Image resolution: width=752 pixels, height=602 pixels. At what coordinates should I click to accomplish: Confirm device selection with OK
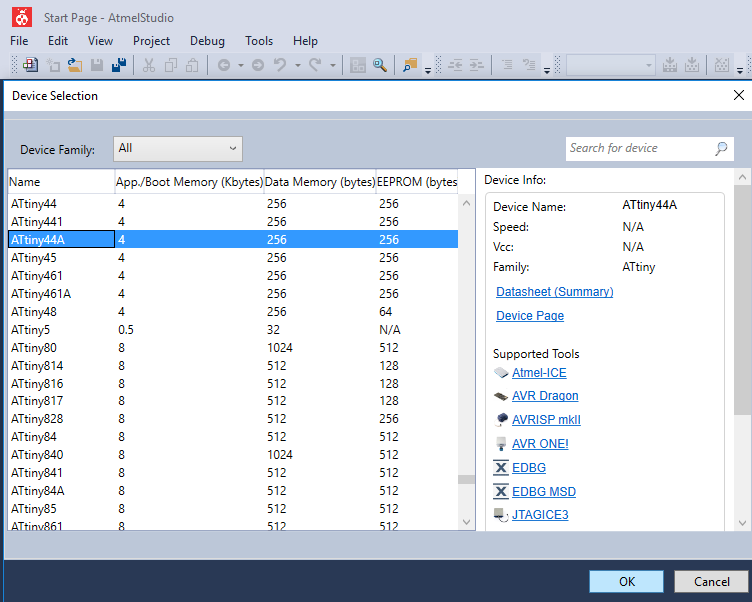pyautogui.click(x=626, y=581)
